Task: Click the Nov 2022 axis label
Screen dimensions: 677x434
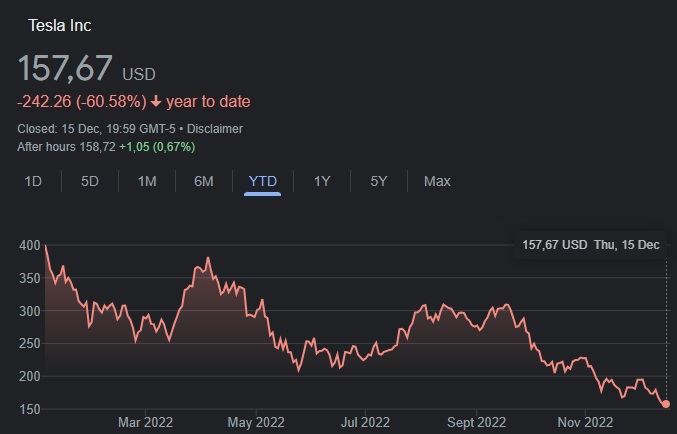Action: coord(585,422)
